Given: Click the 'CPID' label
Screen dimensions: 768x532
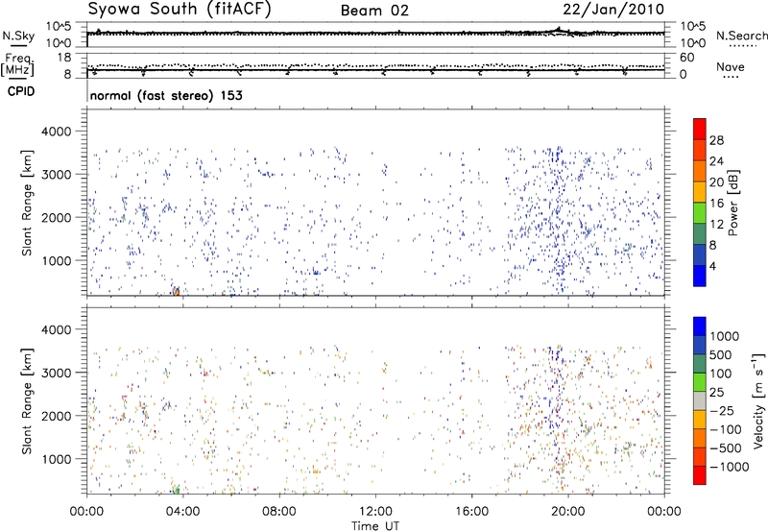Looking at the screenshot, I should [21, 91].
